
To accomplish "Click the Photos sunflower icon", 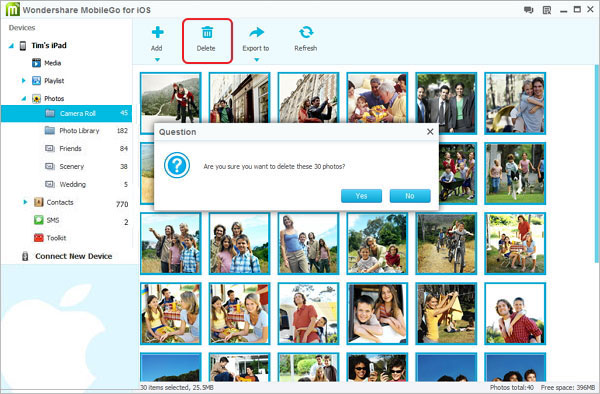I will (36, 99).
